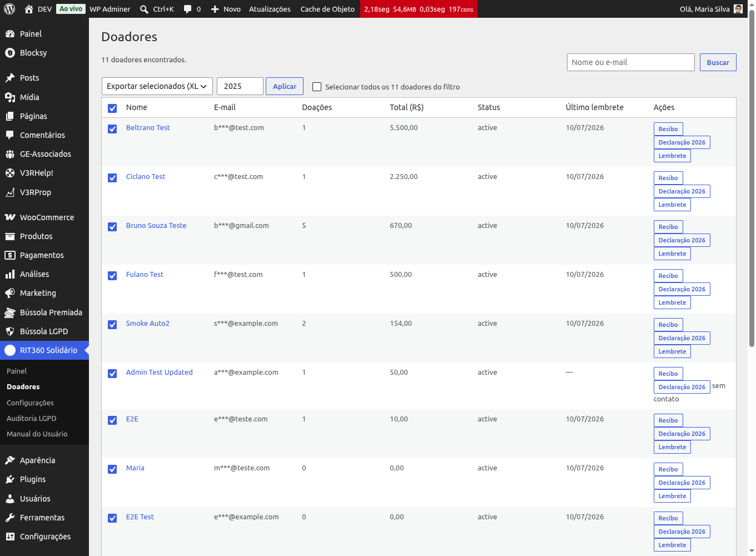Click the Posts pin icon
This screenshot has width=756, height=556.
point(10,78)
